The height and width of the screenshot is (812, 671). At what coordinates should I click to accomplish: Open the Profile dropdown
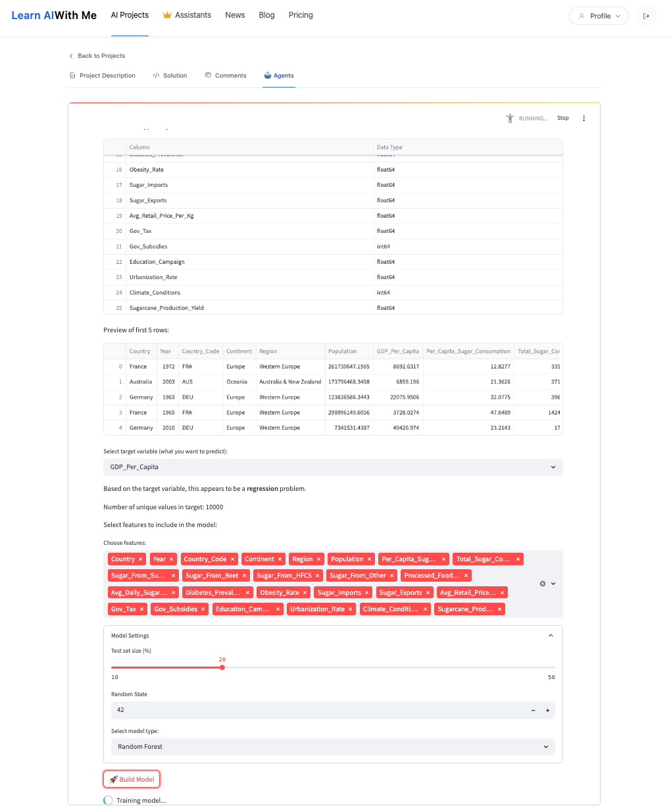point(599,16)
